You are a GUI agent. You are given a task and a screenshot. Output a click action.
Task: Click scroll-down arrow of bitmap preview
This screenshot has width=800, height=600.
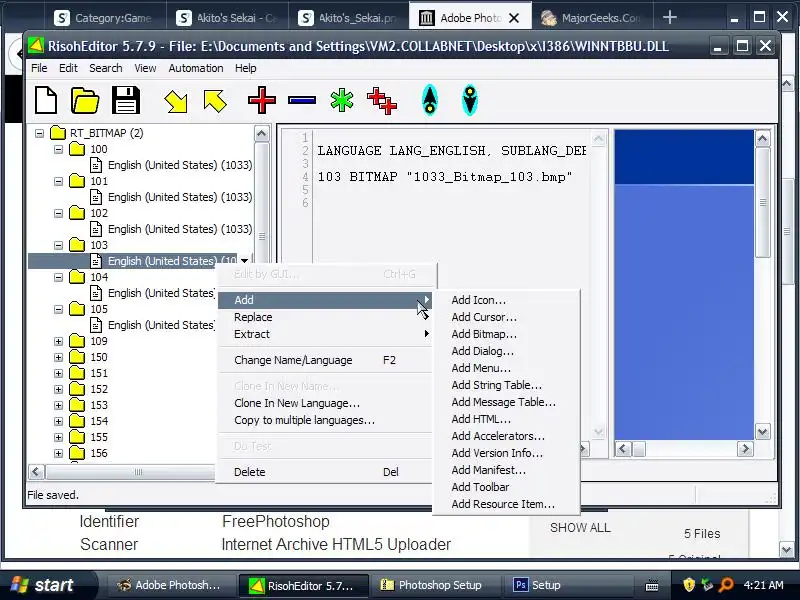[x=762, y=432]
